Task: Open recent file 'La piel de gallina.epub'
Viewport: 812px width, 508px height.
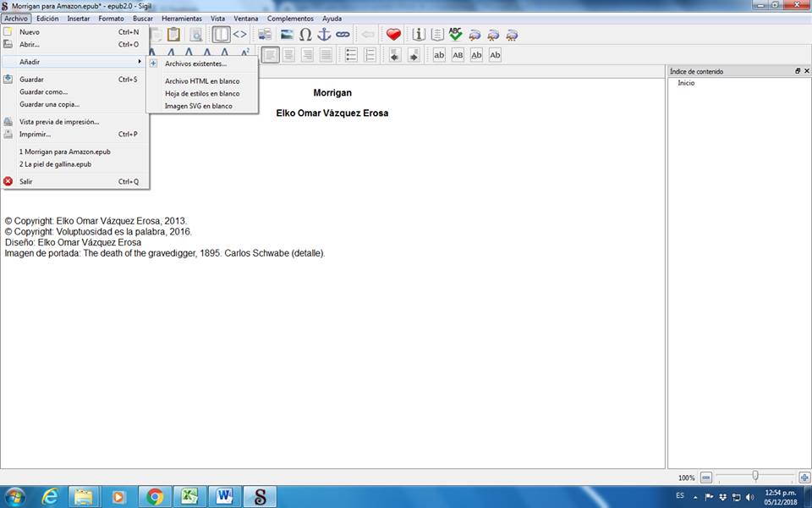Action: click(x=55, y=164)
